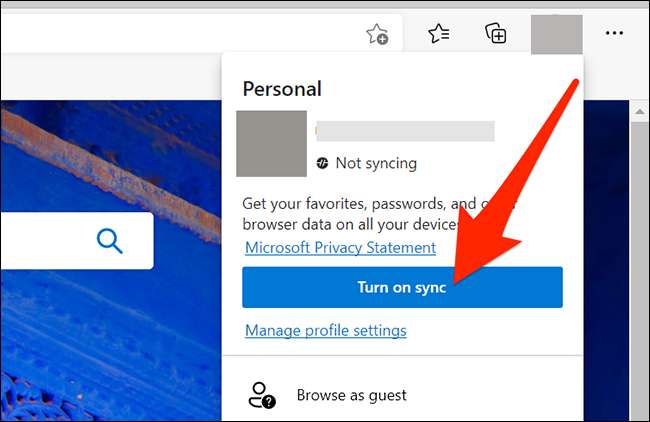Screen dimensions: 650x422
Task: Open the Microsoft Privacy Statement link
Action: pos(340,247)
